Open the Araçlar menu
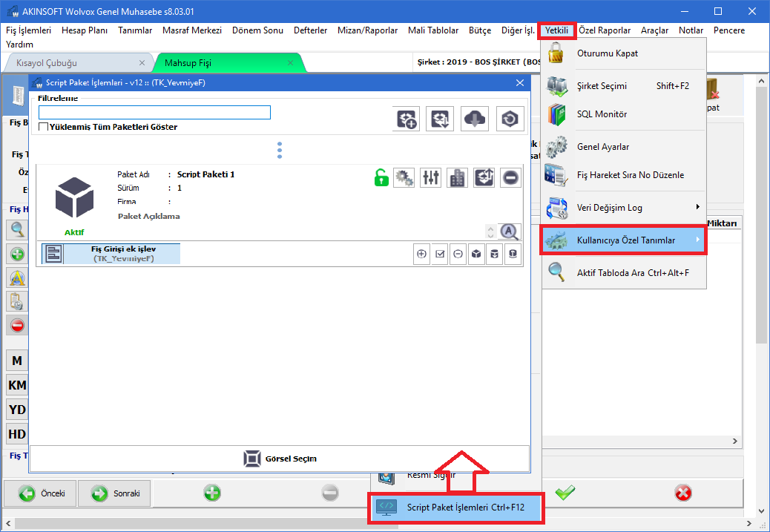This screenshot has height=532, width=770. (x=654, y=30)
